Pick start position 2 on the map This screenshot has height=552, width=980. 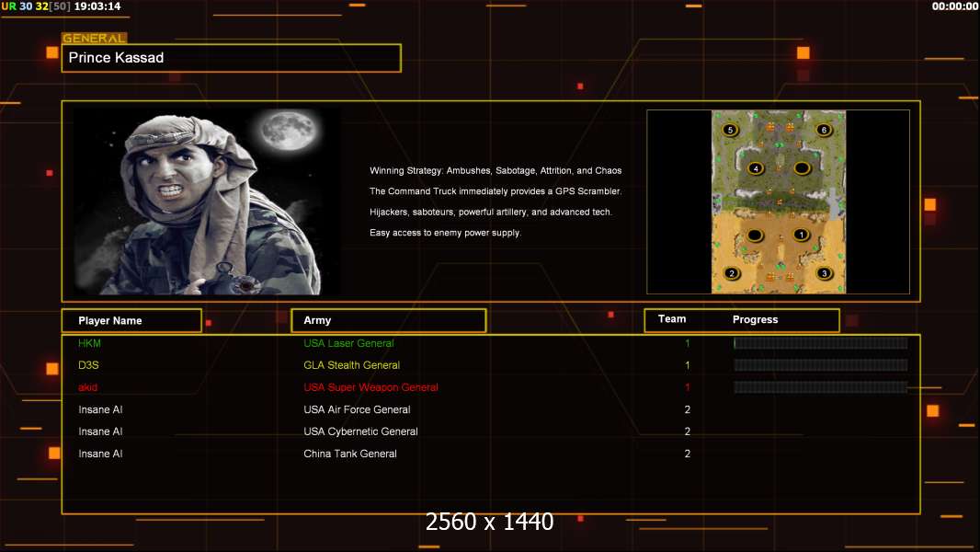coord(732,273)
